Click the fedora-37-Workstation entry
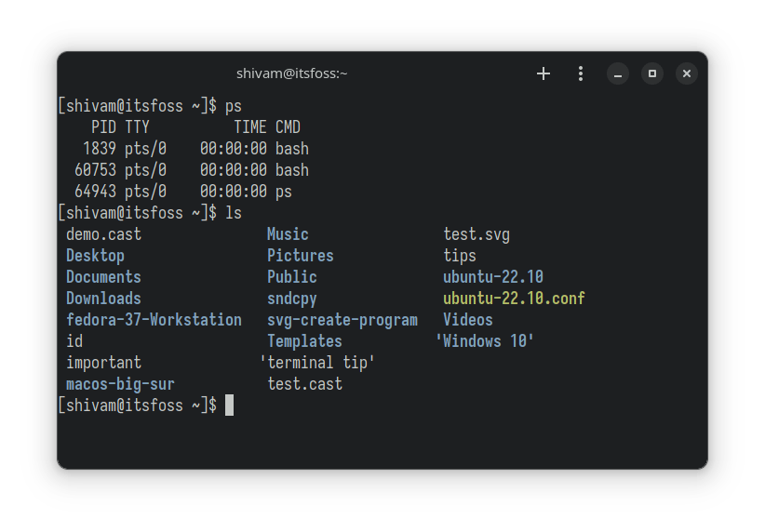This screenshot has width=765, height=532. (154, 320)
